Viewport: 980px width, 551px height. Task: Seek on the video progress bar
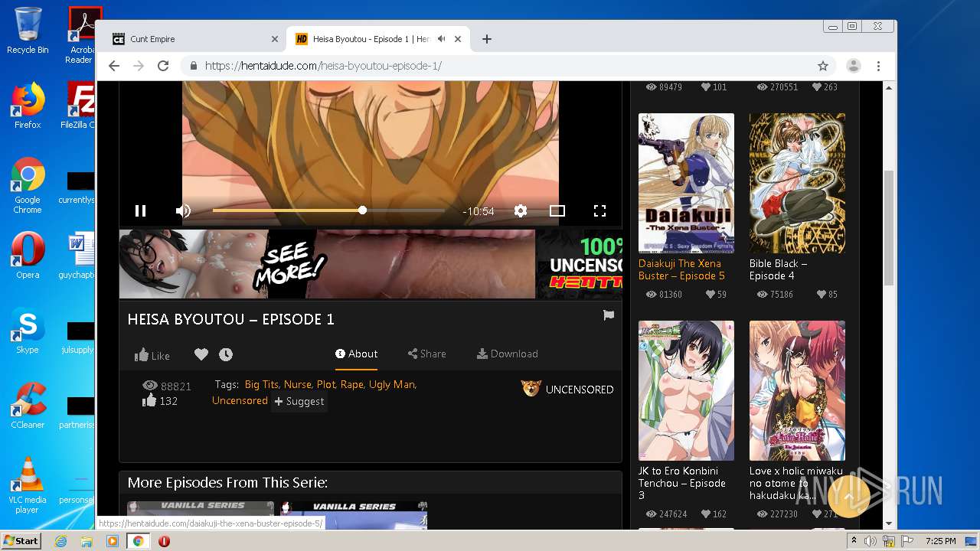pos(328,210)
